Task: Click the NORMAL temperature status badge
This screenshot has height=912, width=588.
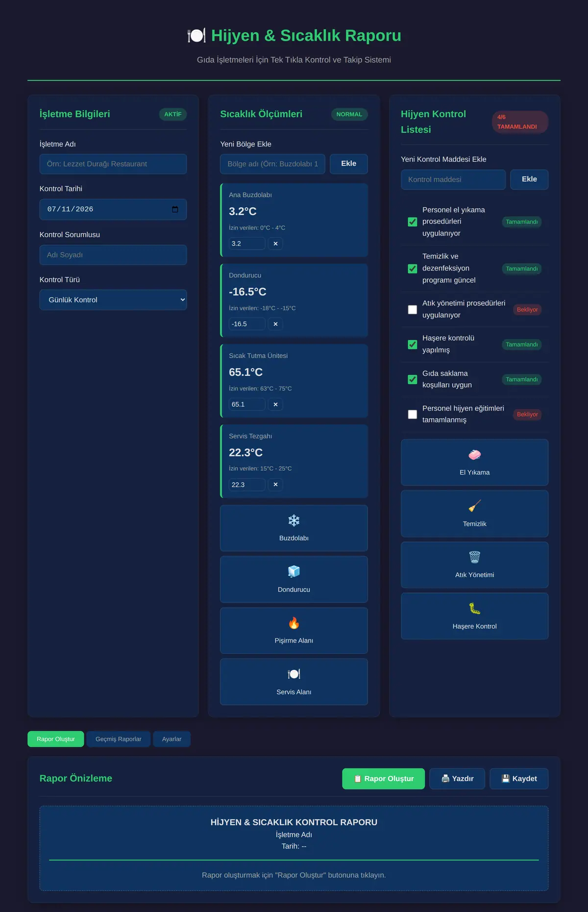Action: (x=349, y=114)
